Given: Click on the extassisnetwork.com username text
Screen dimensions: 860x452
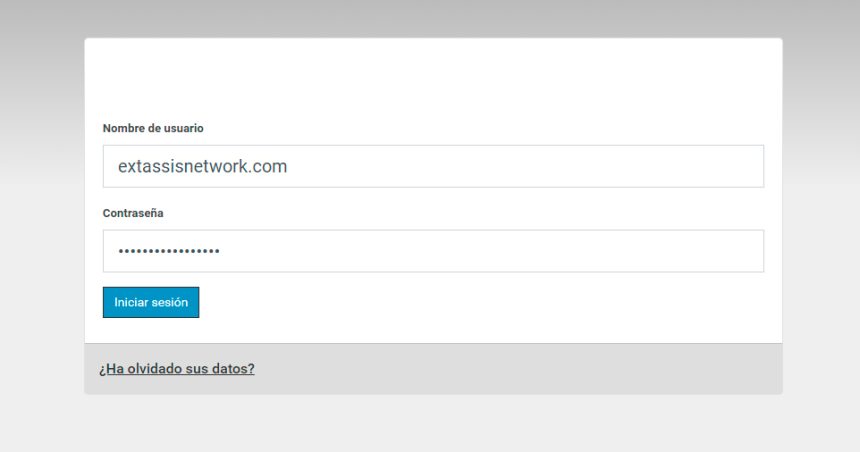Looking at the screenshot, I should [x=202, y=166].
